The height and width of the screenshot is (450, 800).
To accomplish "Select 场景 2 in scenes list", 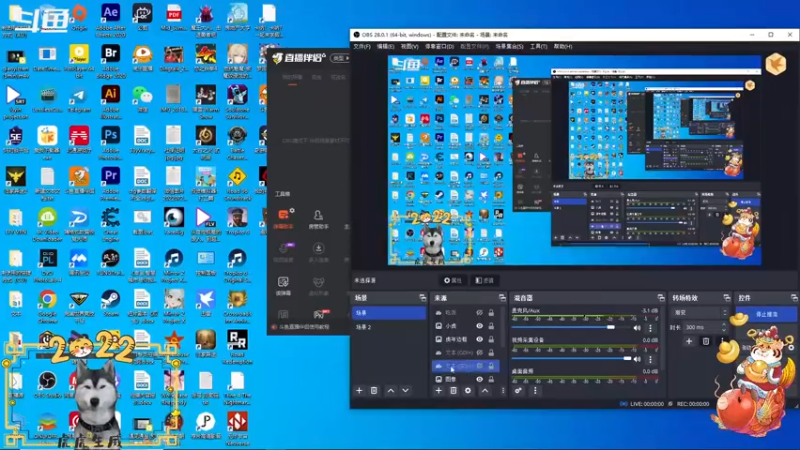I will pyautogui.click(x=389, y=327).
